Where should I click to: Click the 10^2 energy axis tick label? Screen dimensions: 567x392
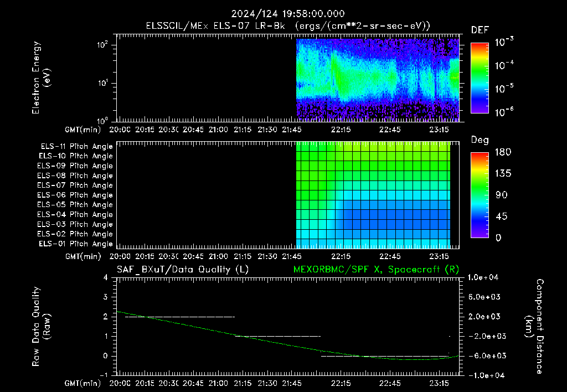pyautogui.click(x=102, y=45)
